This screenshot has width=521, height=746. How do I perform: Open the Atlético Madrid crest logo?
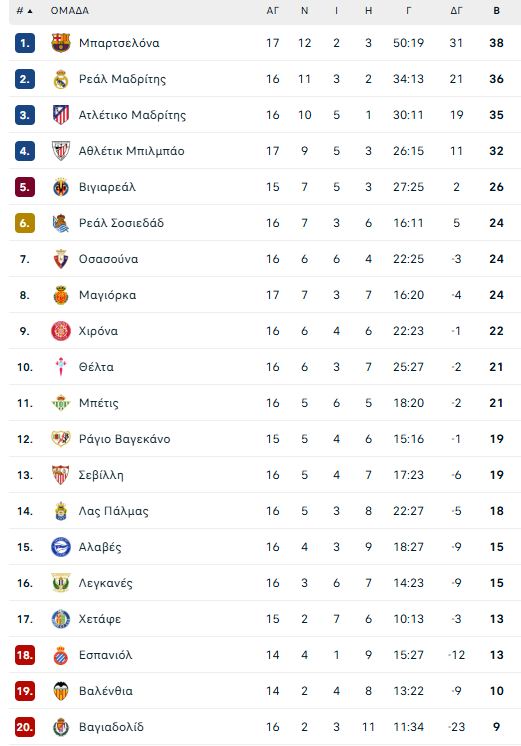pos(61,115)
